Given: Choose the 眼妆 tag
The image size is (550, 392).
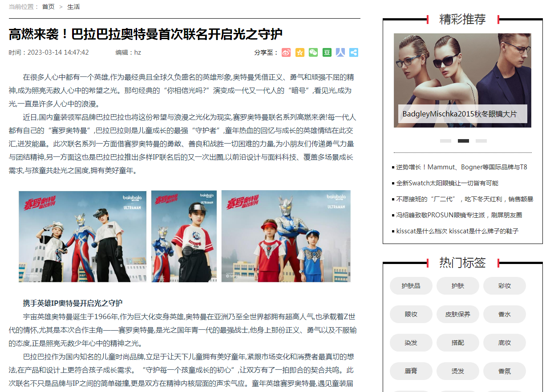Looking at the screenshot, I should click(x=411, y=314).
